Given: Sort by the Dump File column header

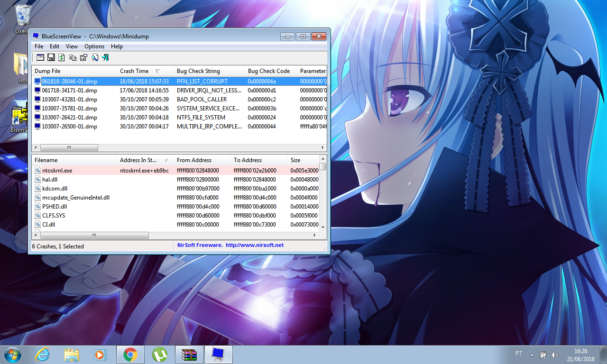Looking at the screenshot, I should 74,71.
